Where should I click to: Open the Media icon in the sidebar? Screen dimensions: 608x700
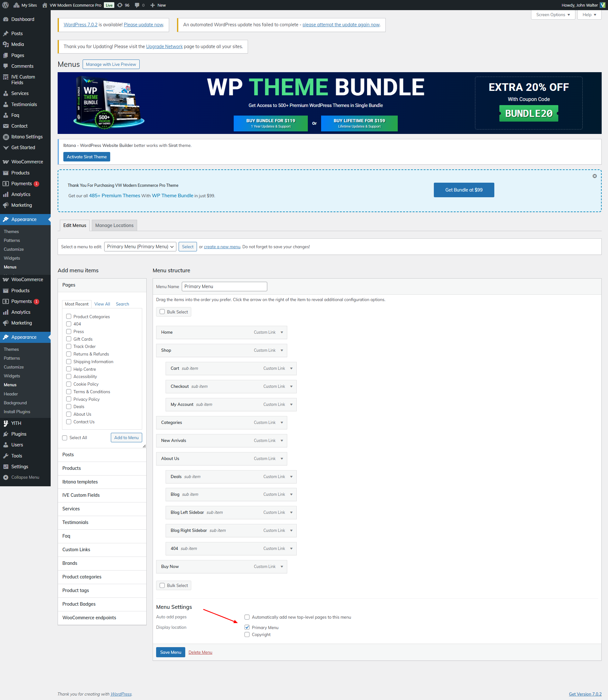tap(6, 44)
